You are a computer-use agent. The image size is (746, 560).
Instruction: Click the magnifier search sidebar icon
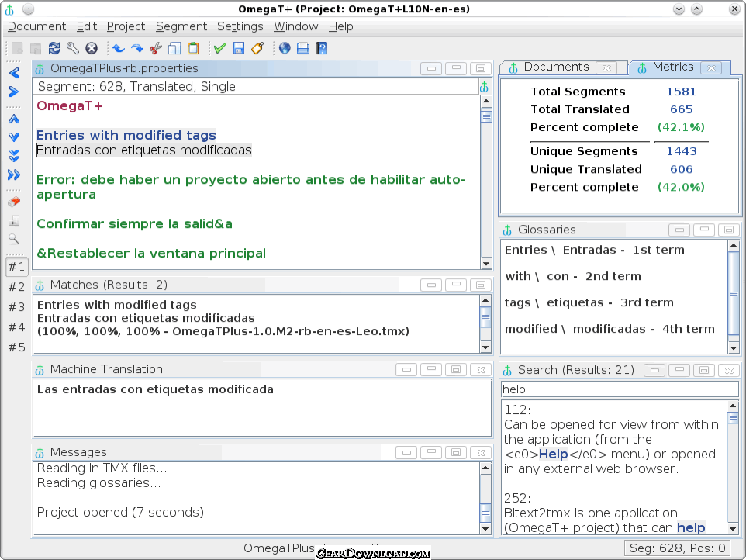click(14, 239)
